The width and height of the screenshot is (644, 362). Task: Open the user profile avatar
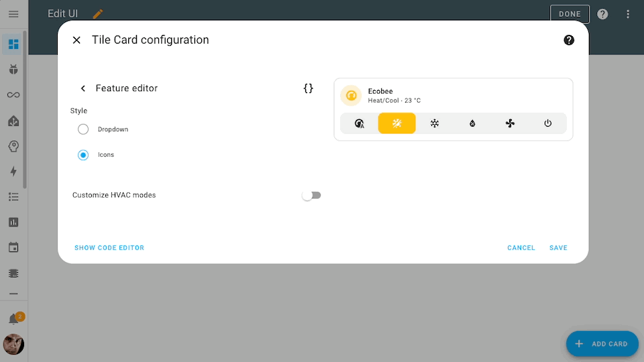click(x=13, y=344)
